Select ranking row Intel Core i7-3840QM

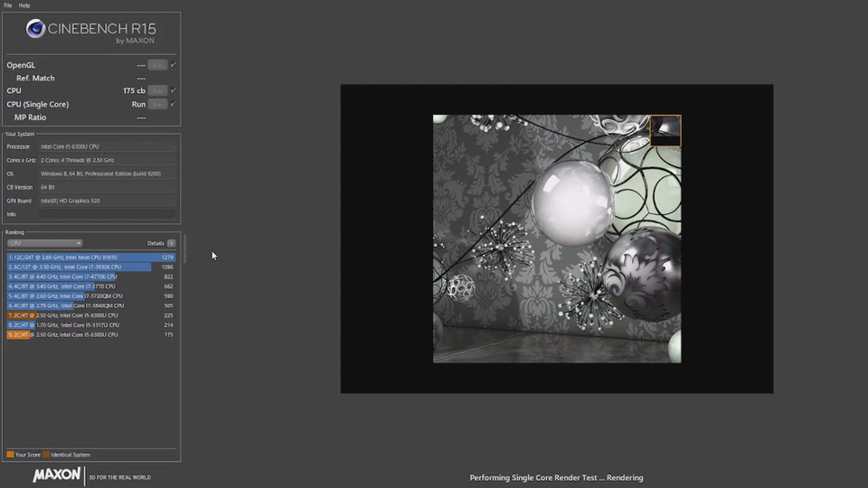tap(91, 305)
